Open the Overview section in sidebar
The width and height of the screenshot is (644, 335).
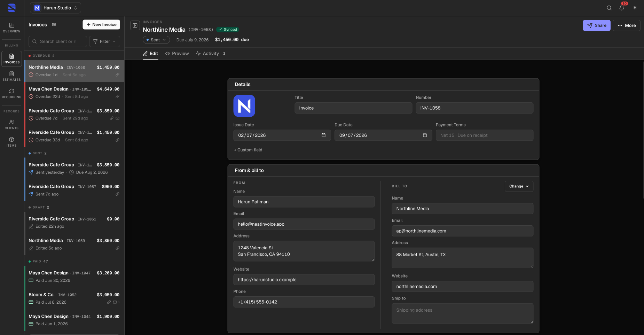pos(11,28)
